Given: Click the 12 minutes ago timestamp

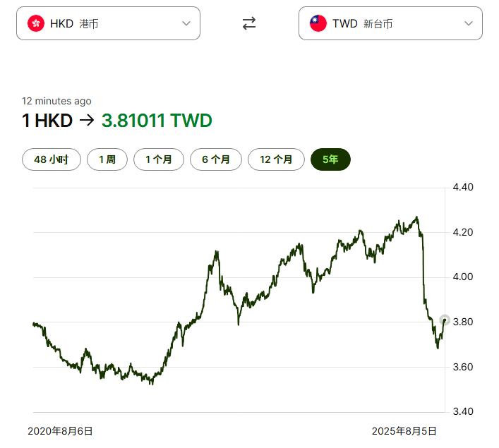Looking at the screenshot, I should 56,101.
